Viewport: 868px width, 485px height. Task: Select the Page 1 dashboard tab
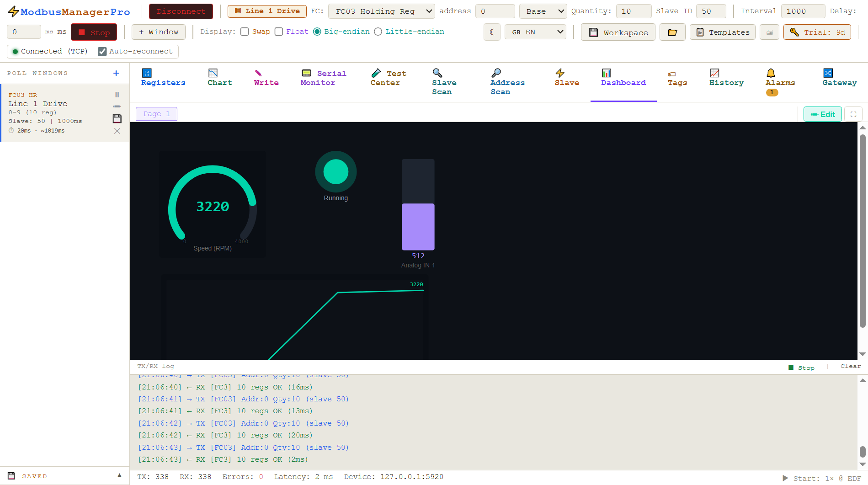point(156,114)
